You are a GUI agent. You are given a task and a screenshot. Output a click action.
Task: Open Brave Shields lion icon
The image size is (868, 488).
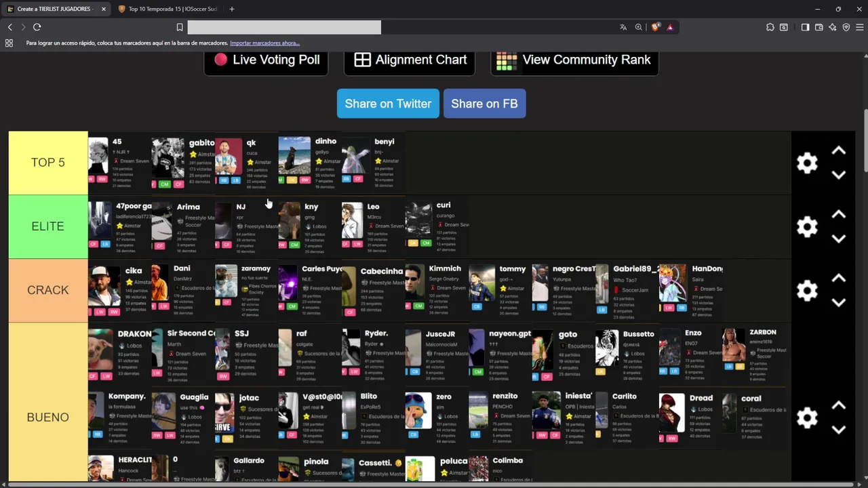click(655, 27)
